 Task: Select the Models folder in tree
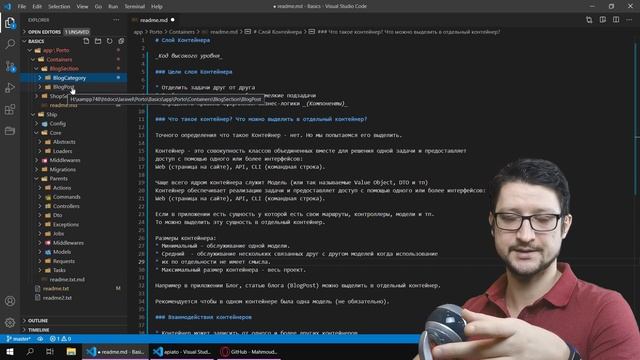pyautogui.click(x=62, y=252)
